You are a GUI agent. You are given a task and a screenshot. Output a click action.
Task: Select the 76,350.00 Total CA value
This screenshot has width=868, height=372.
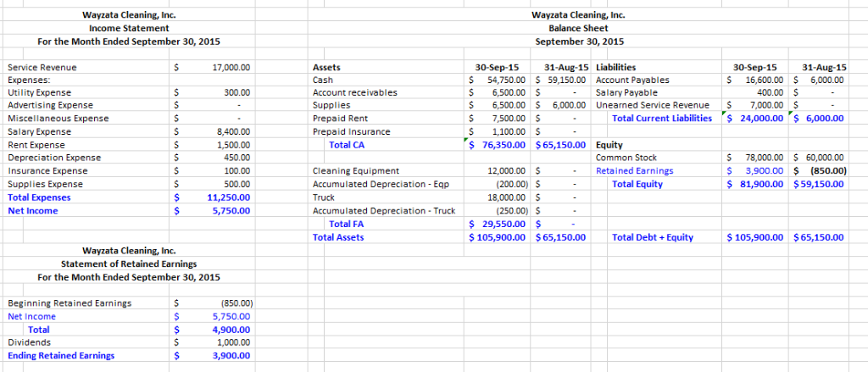pyautogui.click(x=502, y=145)
